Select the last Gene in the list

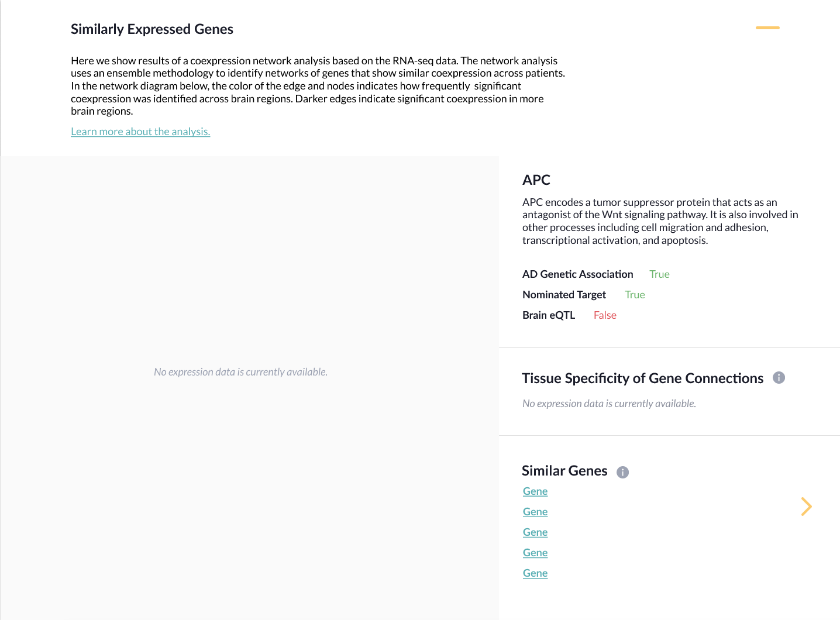(535, 573)
